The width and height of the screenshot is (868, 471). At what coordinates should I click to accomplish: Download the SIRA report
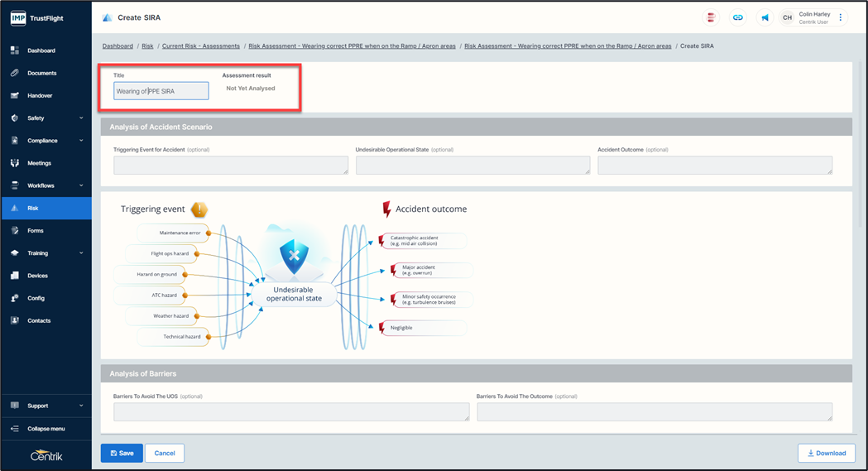[x=826, y=453]
